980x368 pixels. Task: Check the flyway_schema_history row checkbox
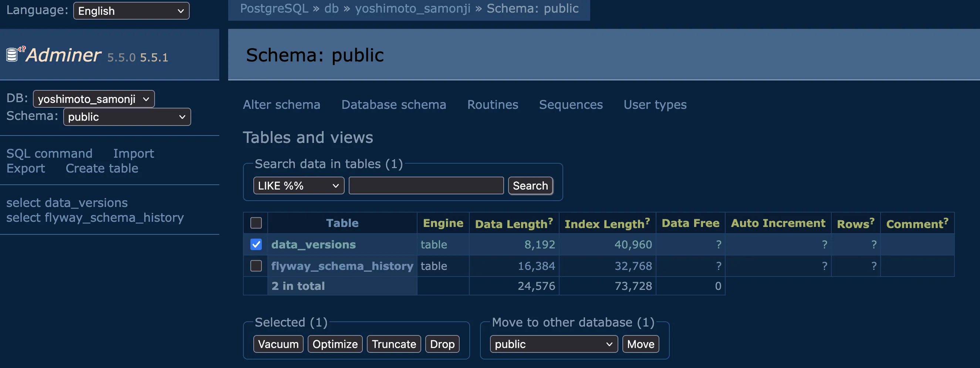[x=256, y=265]
